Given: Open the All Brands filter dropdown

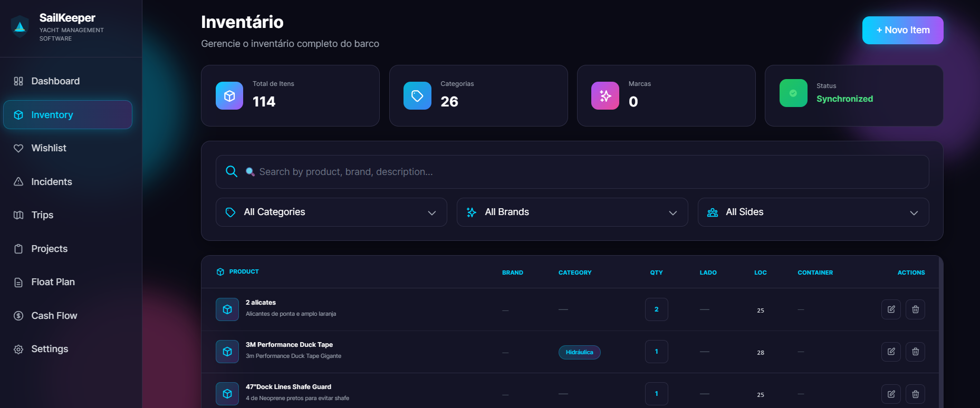Looking at the screenshot, I should (x=572, y=212).
